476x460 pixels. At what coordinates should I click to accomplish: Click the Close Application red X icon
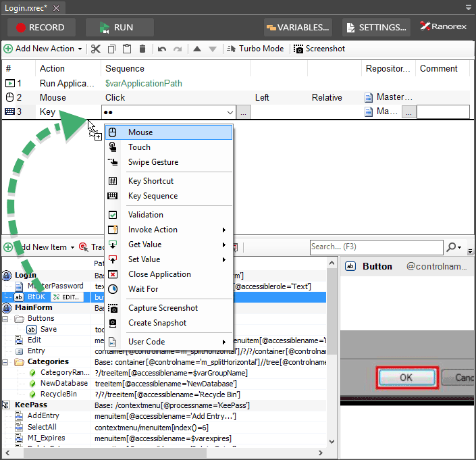113,274
